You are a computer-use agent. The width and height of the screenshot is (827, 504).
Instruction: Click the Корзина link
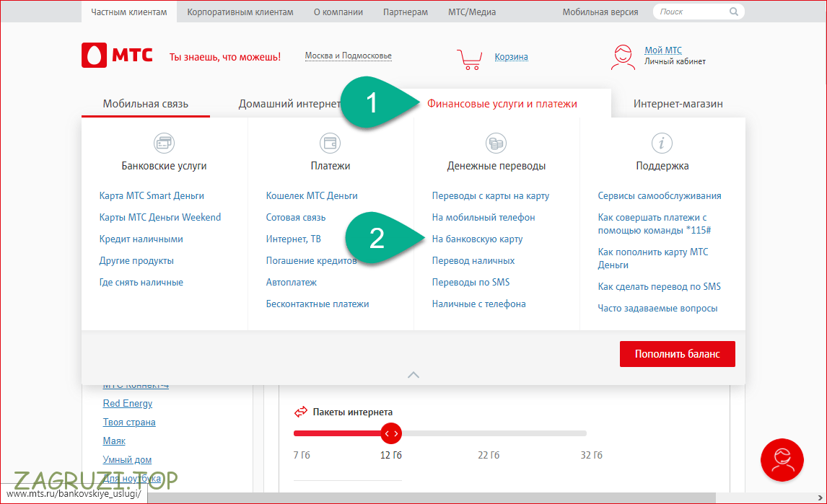511,57
